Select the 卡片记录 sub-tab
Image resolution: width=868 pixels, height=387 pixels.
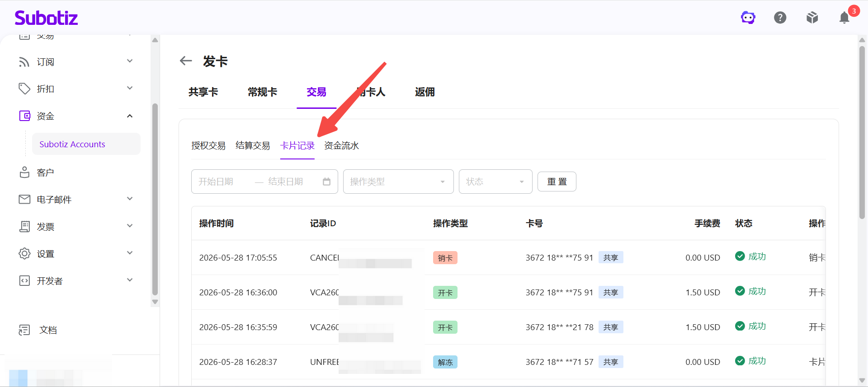pyautogui.click(x=297, y=145)
